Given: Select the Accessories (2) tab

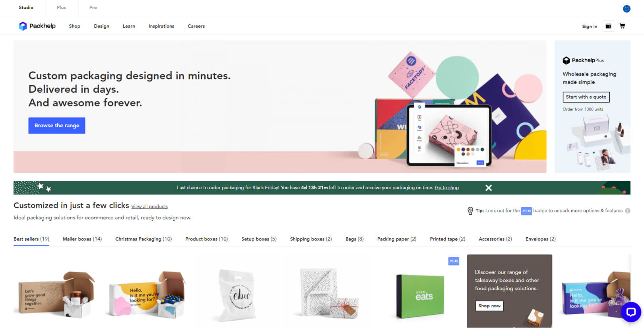Looking at the screenshot, I should 495,239.
